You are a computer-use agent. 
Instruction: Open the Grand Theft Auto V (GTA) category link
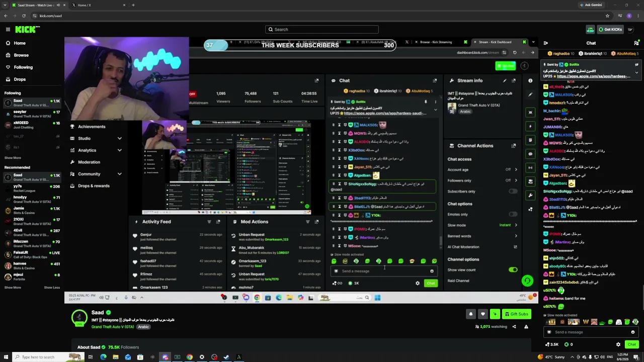coord(113,327)
